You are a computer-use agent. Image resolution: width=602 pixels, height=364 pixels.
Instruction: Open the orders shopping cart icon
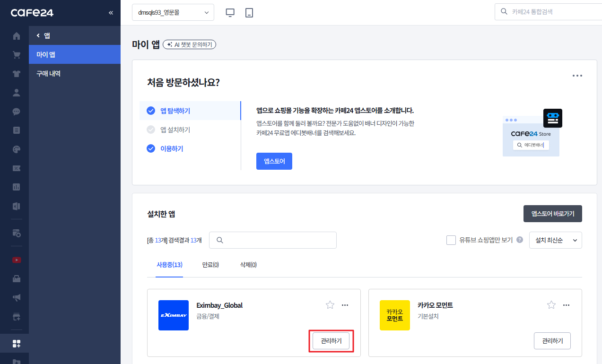pos(17,55)
